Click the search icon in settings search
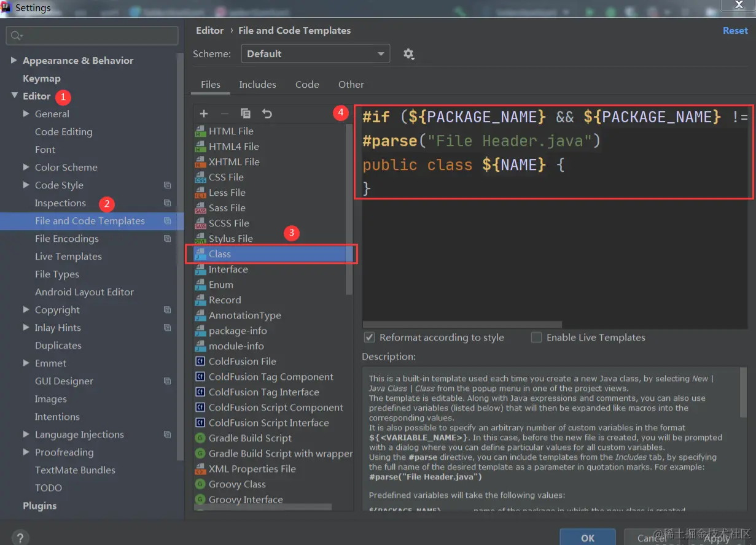756x545 pixels. pos(17,36)
